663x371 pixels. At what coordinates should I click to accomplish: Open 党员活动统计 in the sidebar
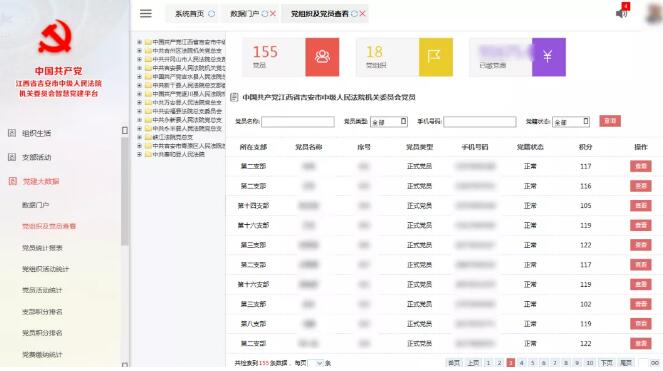tap(42, 290)
